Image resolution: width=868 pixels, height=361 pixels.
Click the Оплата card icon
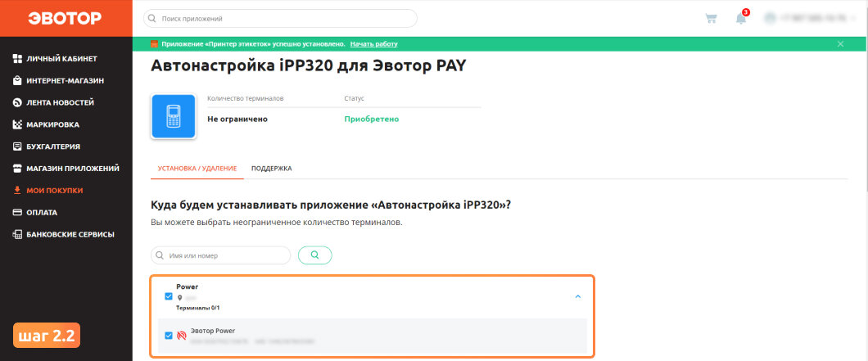[17, 212]
